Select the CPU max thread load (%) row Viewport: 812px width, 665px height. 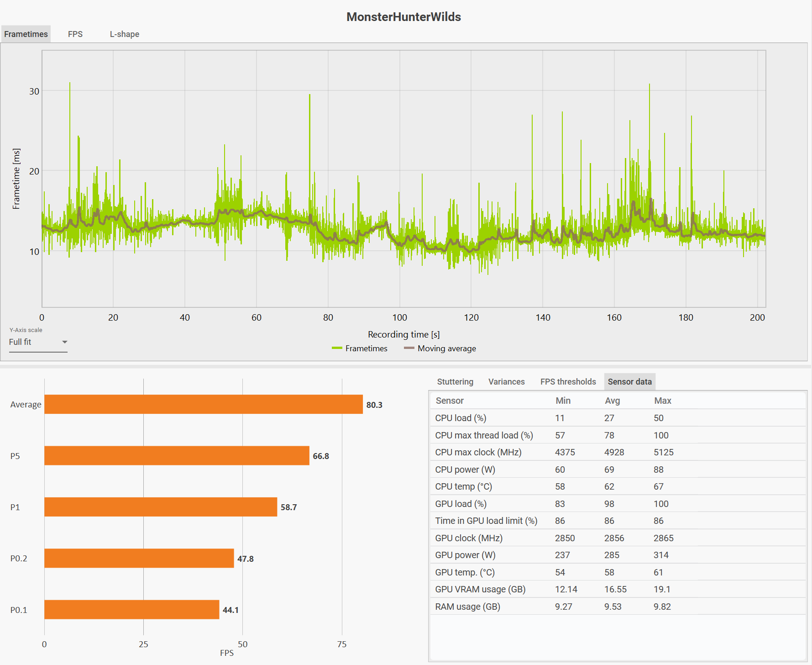618,435
